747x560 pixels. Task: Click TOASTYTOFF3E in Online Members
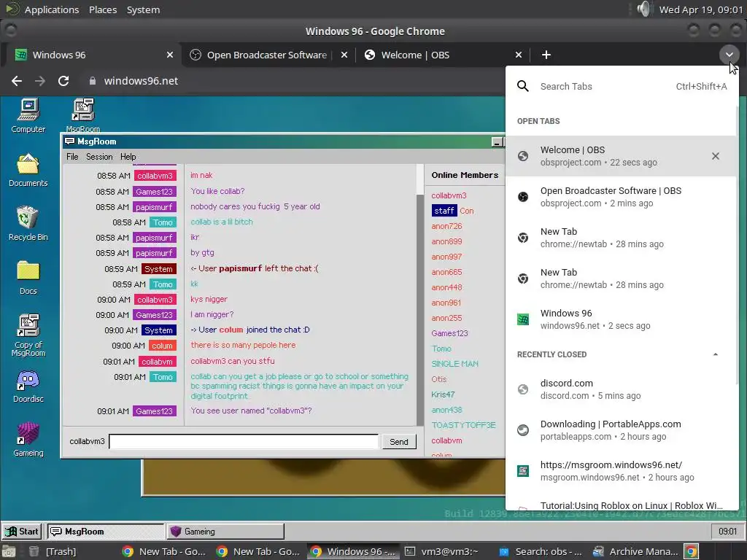click(463, 425)
